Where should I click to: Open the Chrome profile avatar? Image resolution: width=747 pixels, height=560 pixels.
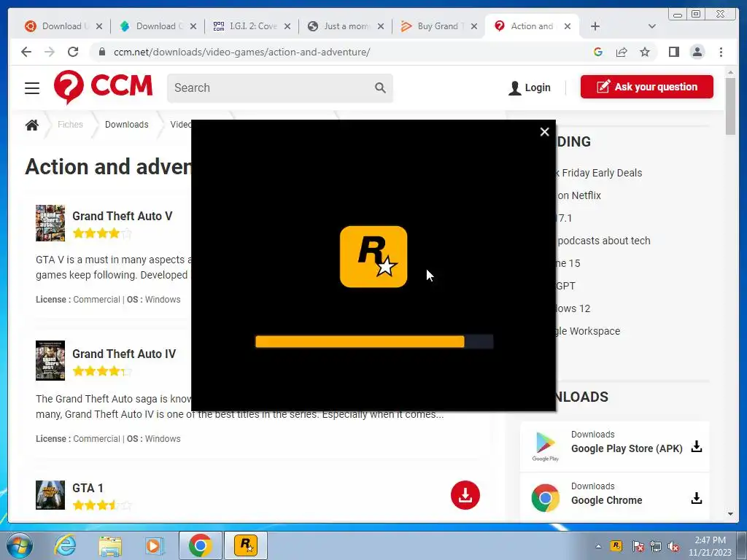[697, 52]
